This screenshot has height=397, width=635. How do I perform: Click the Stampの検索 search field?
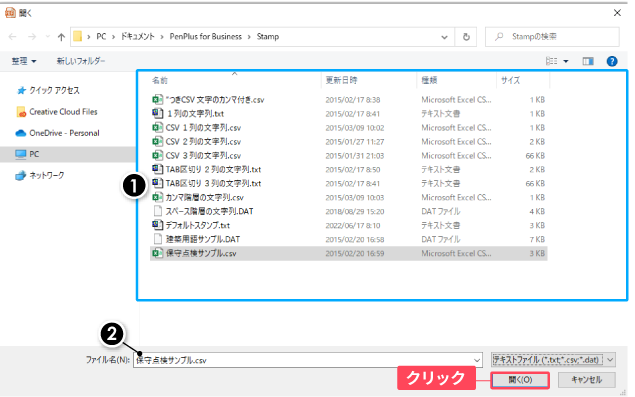[x=552, y=37]
